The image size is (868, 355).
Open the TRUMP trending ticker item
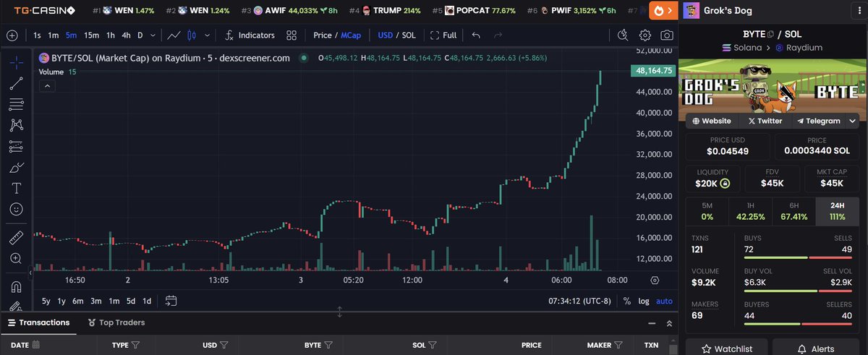pos(384,11)
